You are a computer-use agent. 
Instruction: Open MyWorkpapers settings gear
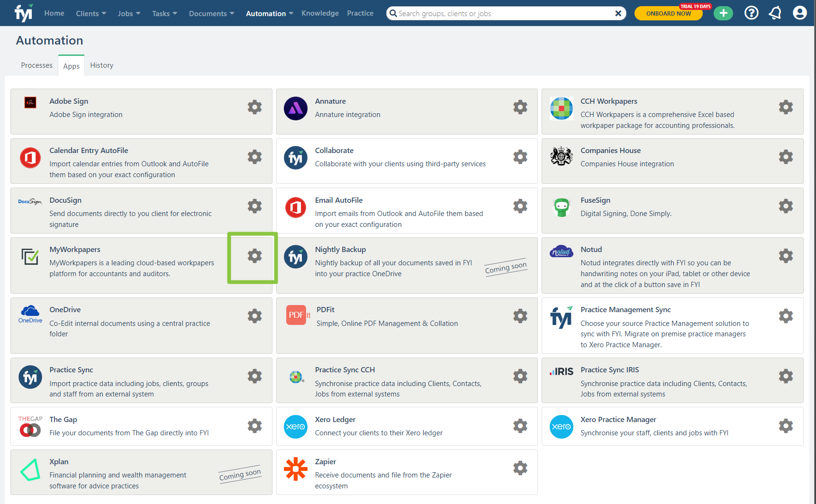254,256
